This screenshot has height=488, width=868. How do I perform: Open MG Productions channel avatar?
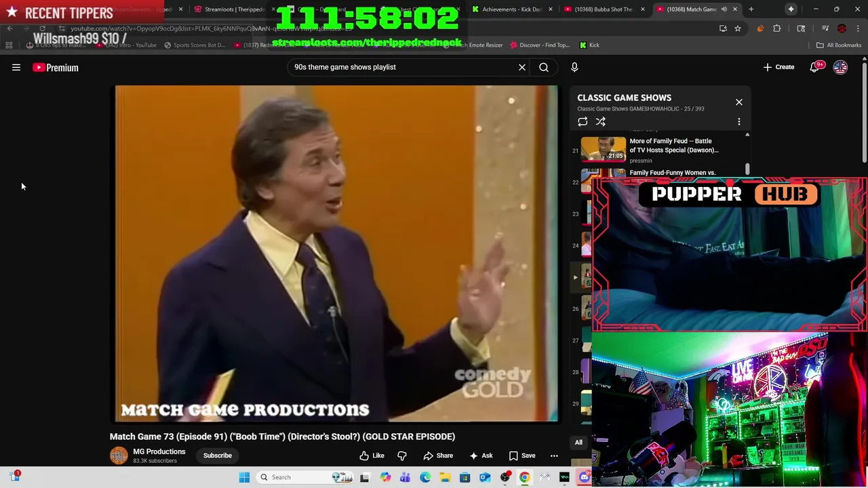point(119,455)
